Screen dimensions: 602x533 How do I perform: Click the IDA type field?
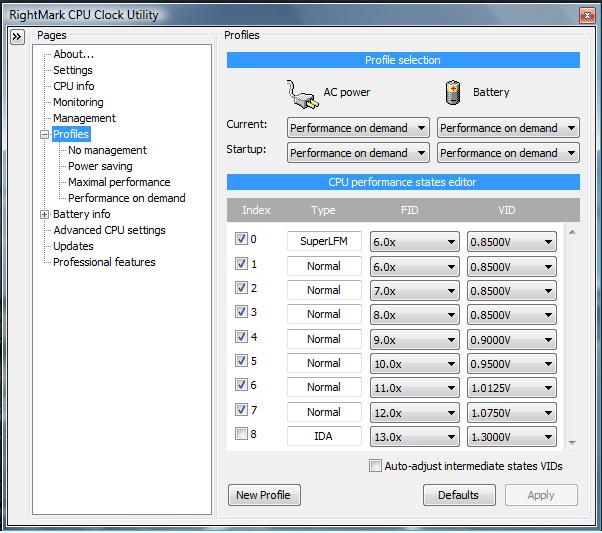324,436
